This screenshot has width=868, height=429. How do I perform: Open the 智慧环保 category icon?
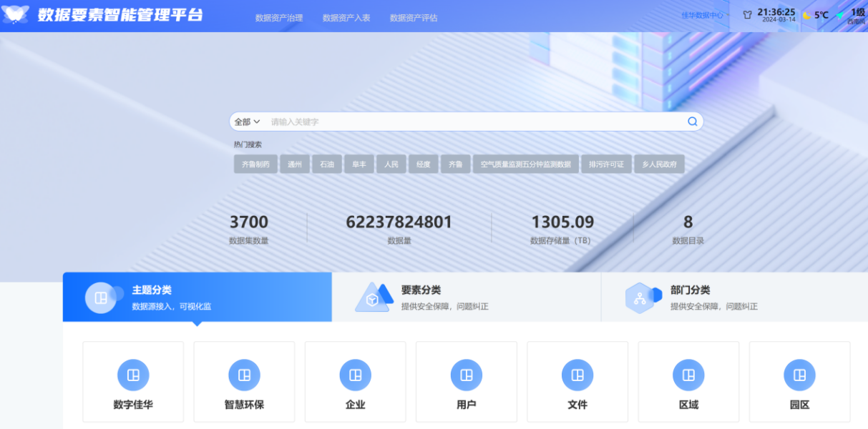[x=244, y=374]
